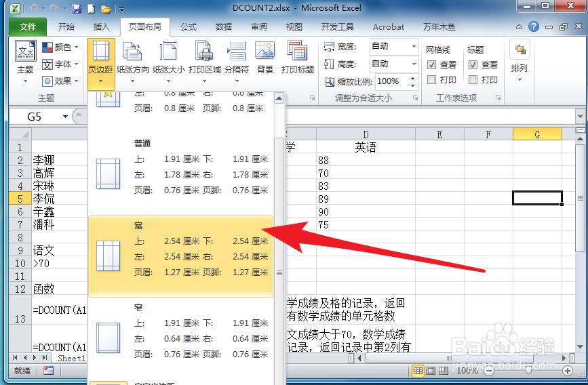Open the 主题 themes gallery
The height and width of the screenshot is (385, 588).
click(26, 62)
